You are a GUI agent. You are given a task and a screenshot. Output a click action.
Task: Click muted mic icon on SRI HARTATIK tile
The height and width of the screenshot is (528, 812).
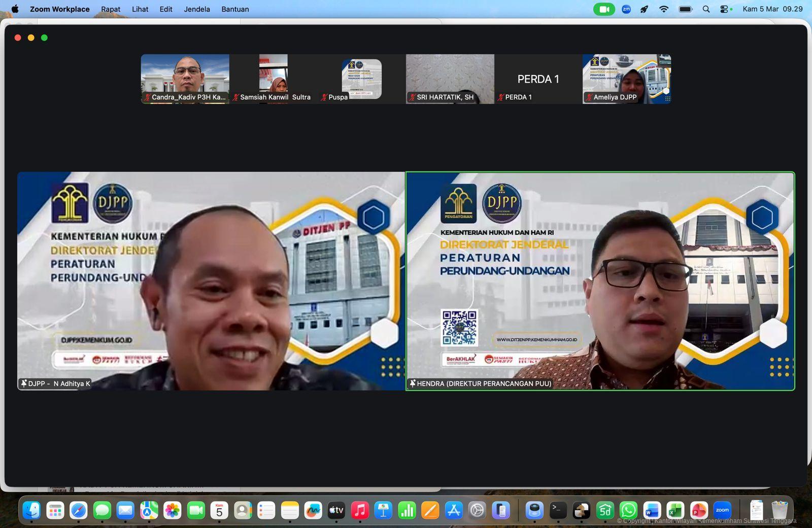(x=412, y=97)
